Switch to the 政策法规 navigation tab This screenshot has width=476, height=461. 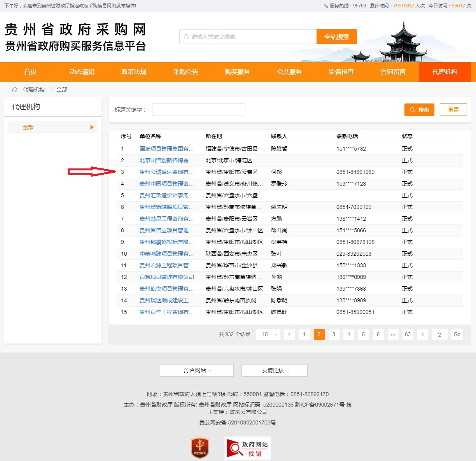coord(134,72)
